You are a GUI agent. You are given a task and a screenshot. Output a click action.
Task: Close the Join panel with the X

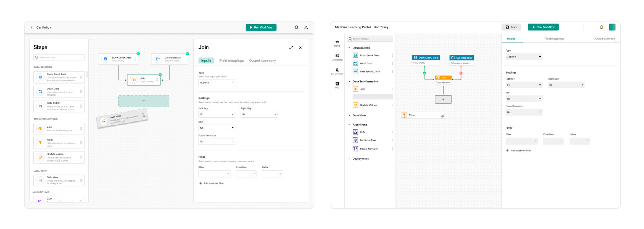coord(301,48)
